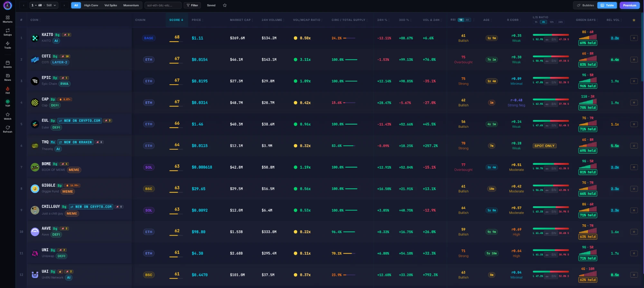Select the Momentum tab
The width and height of the screenshot is (644, 288).
point(131,5)
